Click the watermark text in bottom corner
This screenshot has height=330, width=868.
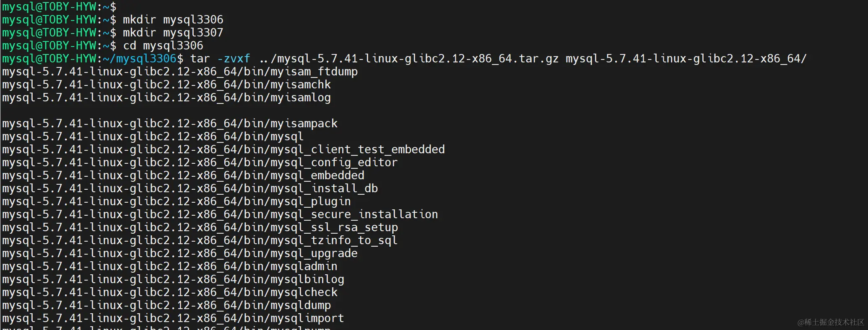(831, 322)
